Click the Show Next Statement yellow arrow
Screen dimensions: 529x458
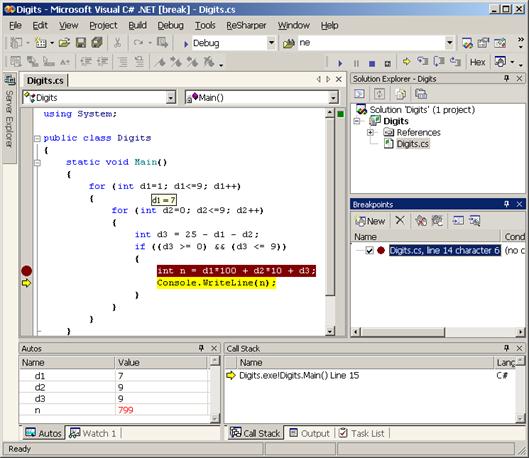coord(407,62)
